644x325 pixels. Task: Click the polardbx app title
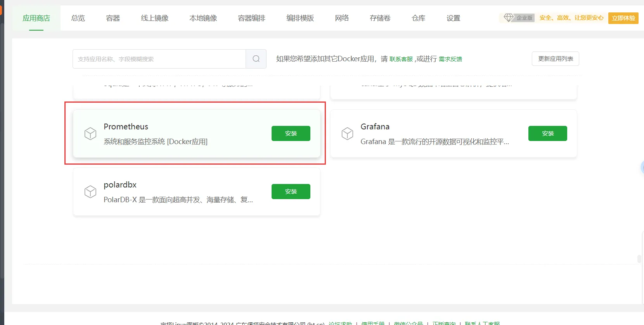click(120, 185)
